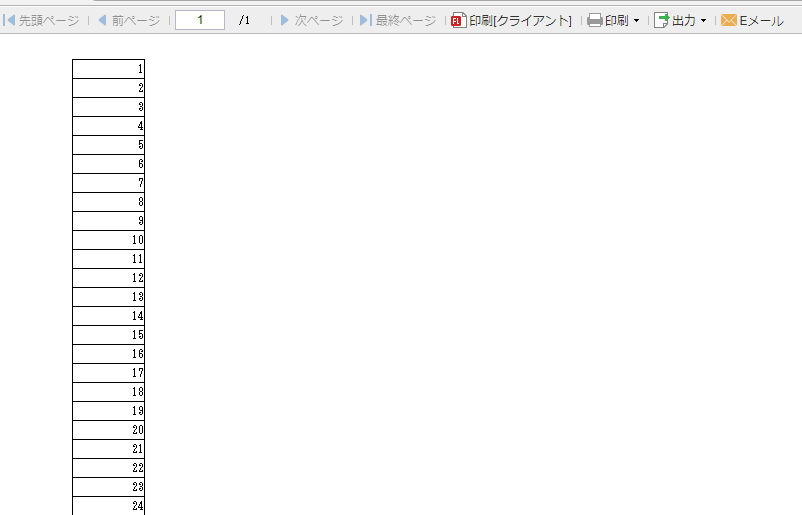This screenshot has height=515, width=802.
Task: Select table cell with value 16
Action: click(108, 354)
